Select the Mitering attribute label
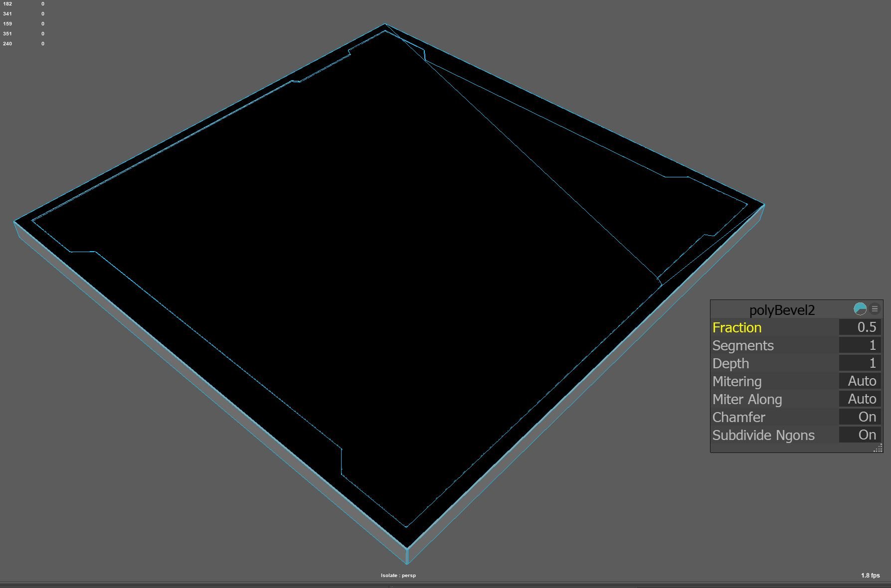891x588 pixels. pyautogui.click(x=737, y=382)
